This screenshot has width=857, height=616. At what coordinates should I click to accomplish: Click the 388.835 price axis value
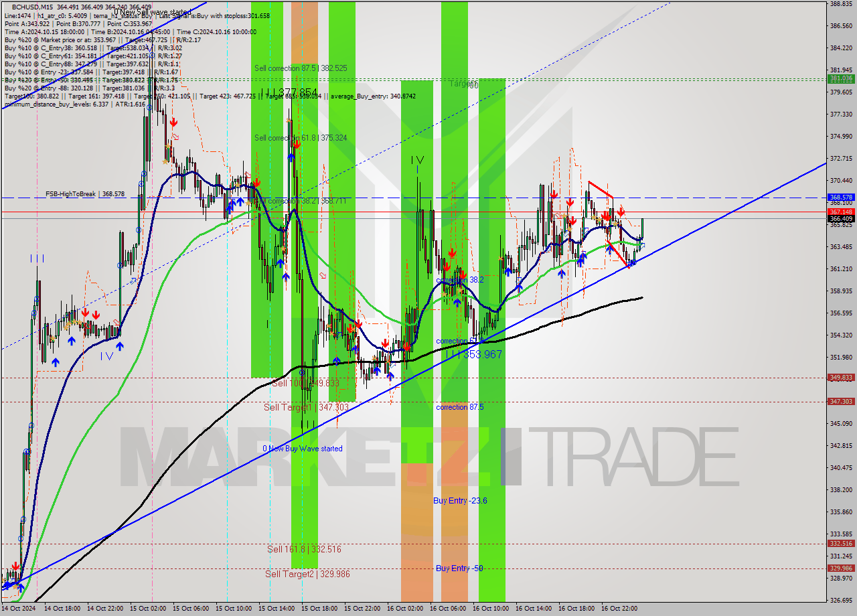(x=841, y=4)
